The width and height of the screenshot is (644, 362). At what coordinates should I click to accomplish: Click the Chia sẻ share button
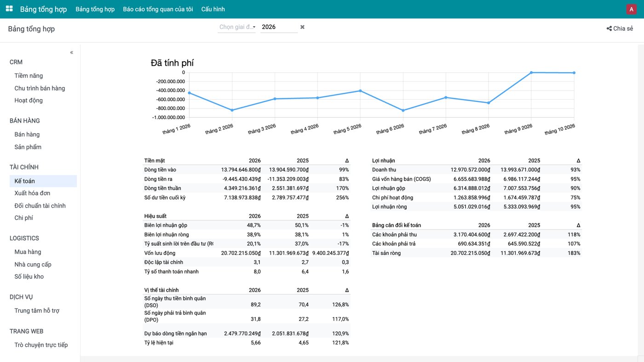tap(620, 28)
